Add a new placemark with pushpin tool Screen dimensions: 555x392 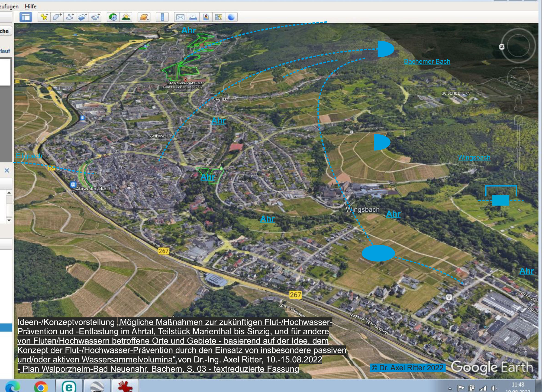coord(44,17)
